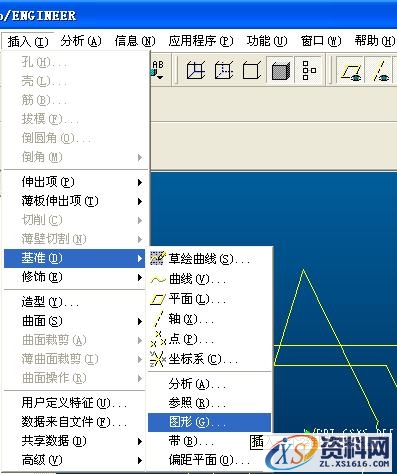Click the model tree toggle icon
This screenshot has width=397, height=474.
point(309,70)
